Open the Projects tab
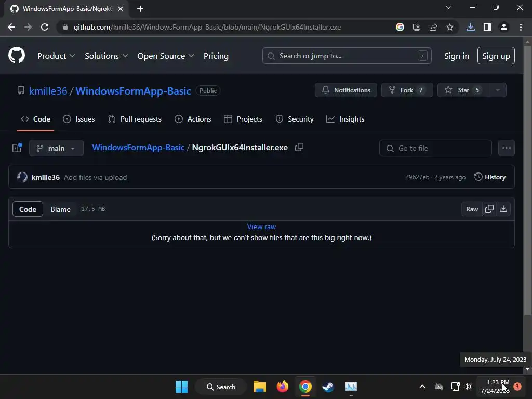532x399 pixels. click(243, 119)
